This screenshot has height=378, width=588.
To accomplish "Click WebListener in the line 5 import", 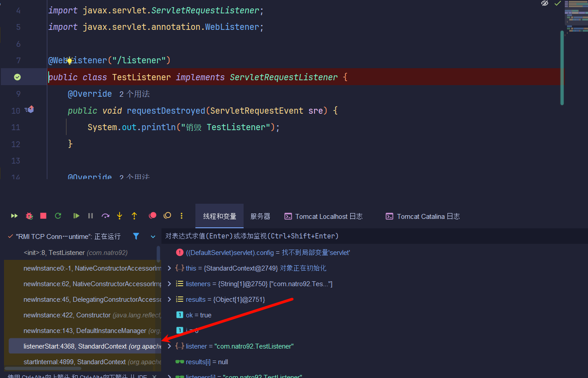I will pyautogui.click(x=232, y=27).
